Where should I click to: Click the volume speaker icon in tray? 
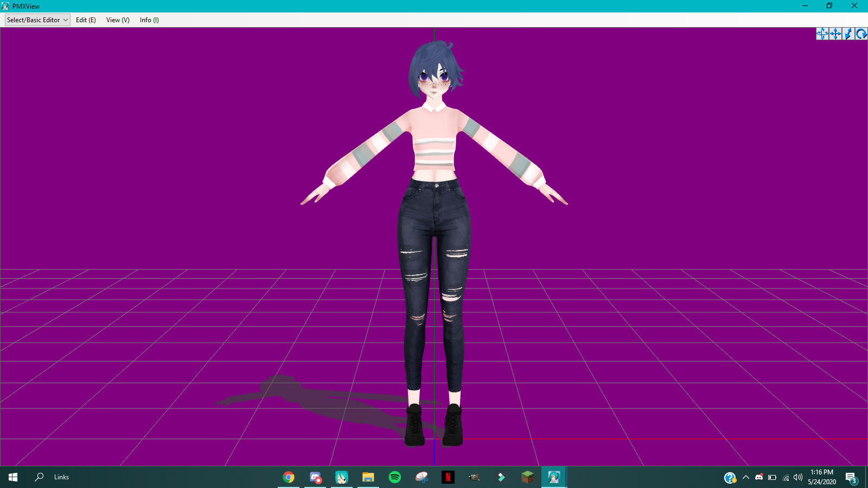pos(798,477)
